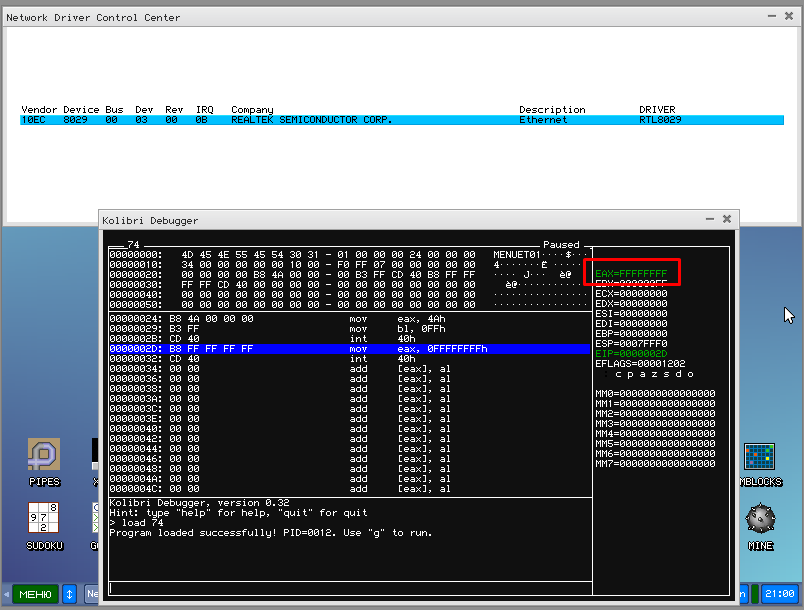Select the Realtek RTL8029 device row
This screenshot has width=804, height=610.
click(x=400, y=120)
